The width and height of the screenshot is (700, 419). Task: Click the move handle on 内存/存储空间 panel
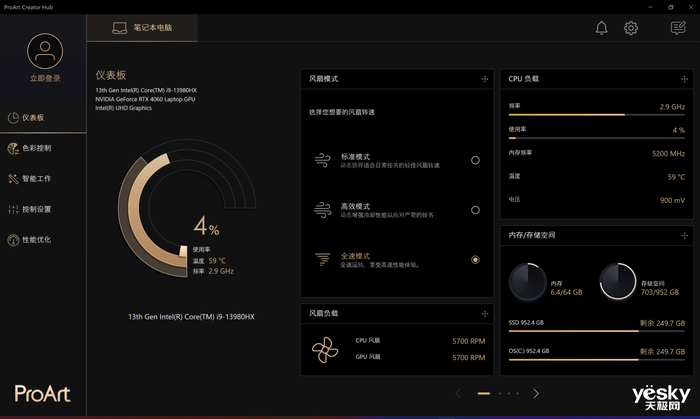684,236
